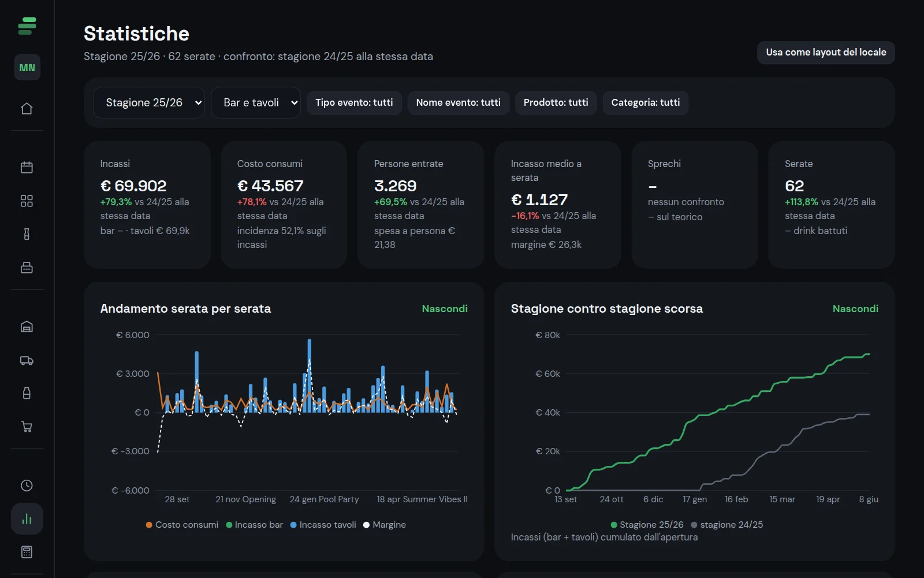The image size is (924, 578).
Task: Click the Costo consumi € 43.567 card
Action: pos(284,205)
